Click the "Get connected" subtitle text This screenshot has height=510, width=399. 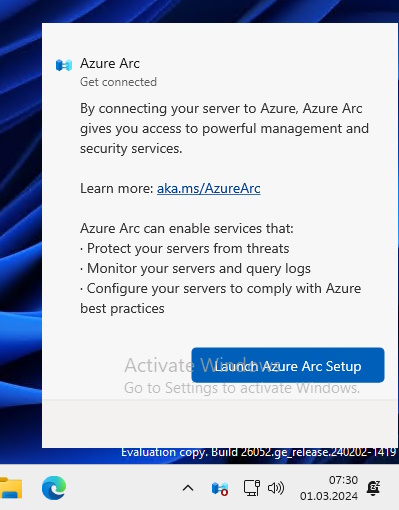pyautogui.click(x=118, y=82)
